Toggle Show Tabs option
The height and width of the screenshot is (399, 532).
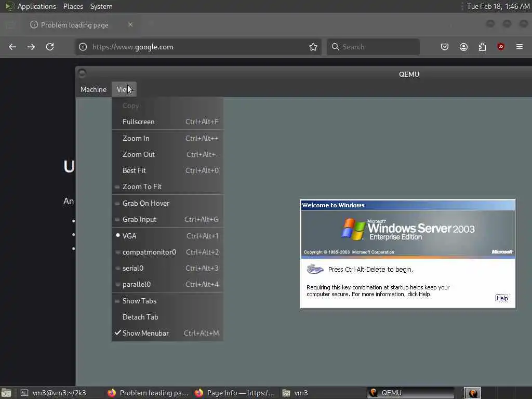coord(167,301)
